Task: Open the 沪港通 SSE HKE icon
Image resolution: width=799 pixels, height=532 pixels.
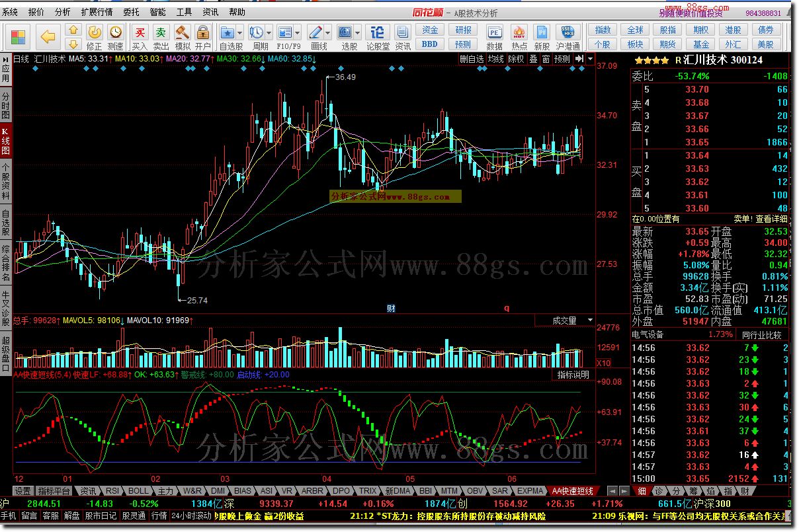Action: [568, 37]
